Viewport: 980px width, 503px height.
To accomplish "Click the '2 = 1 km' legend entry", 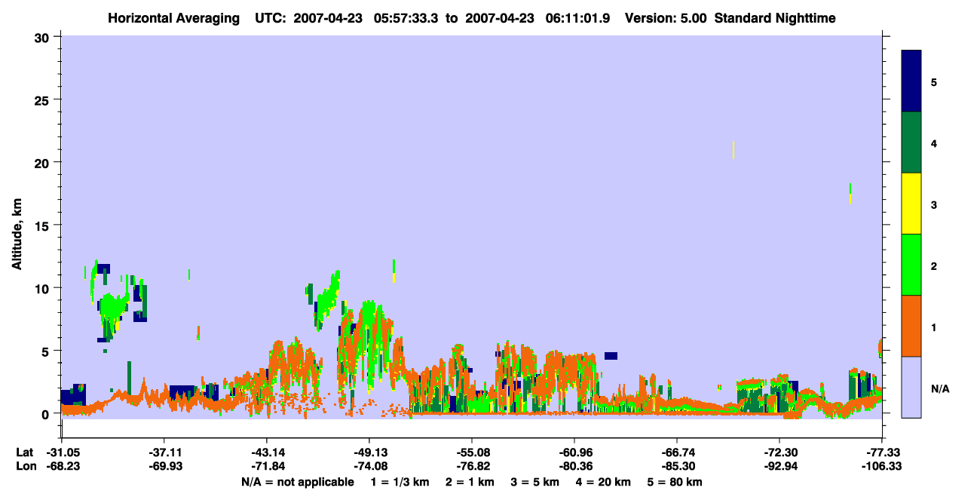I will click(x=469, y=482).
